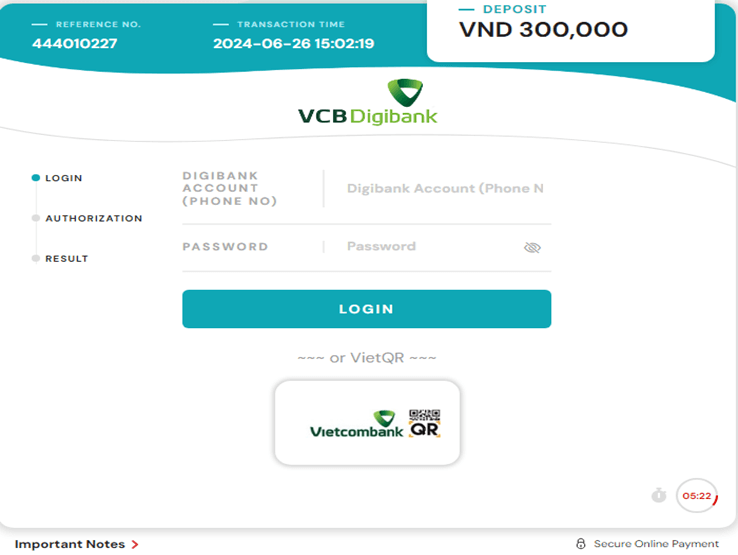Screen dimensions: 738x555
Task: Select the AUTHORIZATION step bullet
Action: (x=36, y=218)
